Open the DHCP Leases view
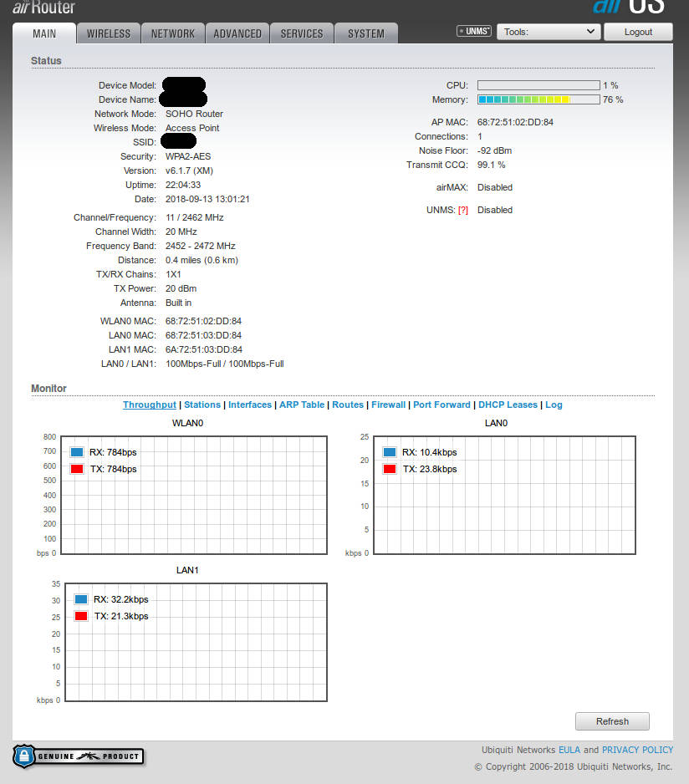The width and height of the screenshot is (689, 784). click(508, 405)
